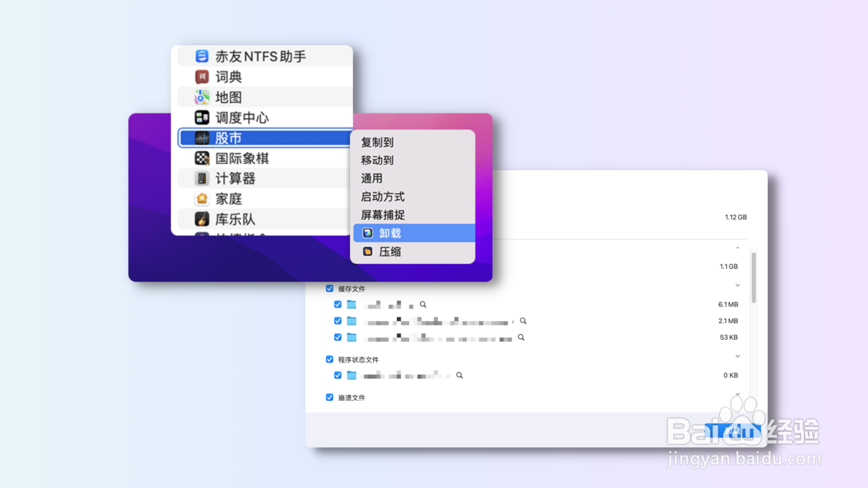This screenshot has height=488, width=868.
Task: Click the file list vertical scrollbar
Action: click(754, 277)
